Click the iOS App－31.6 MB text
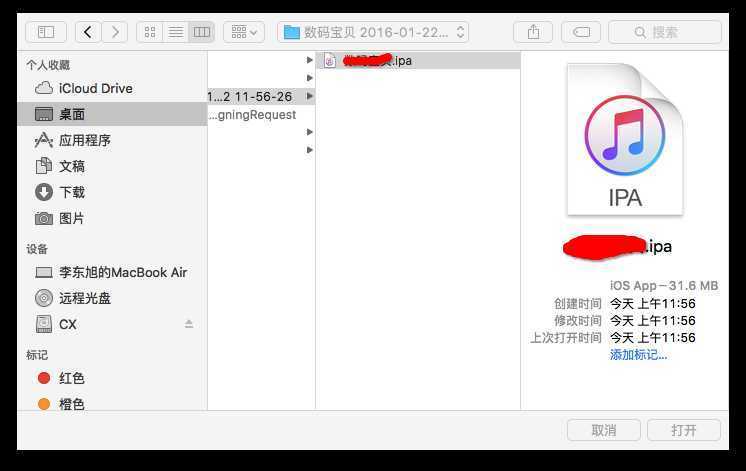This screenshot has height=471, width=746. pyautogui.click(x=664, y=285)
